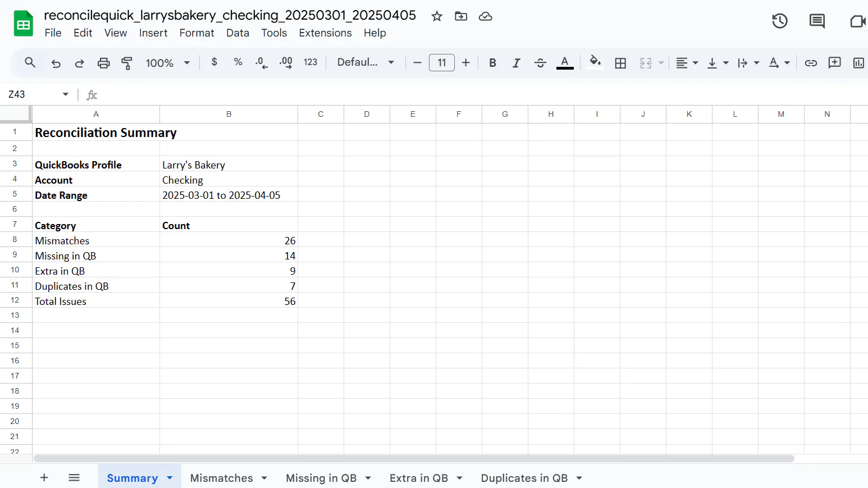Insert a comment

(x=835, y=63)
